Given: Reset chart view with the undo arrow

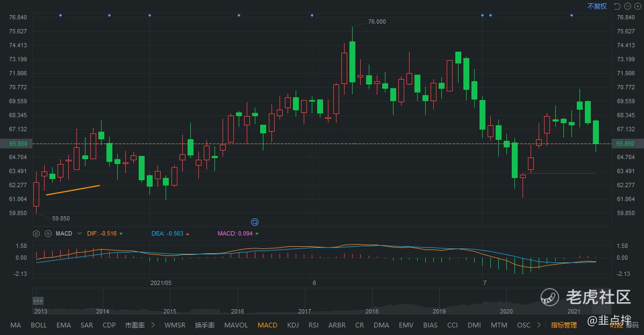Looking at the screenshot, I should (x=617, y=6).
